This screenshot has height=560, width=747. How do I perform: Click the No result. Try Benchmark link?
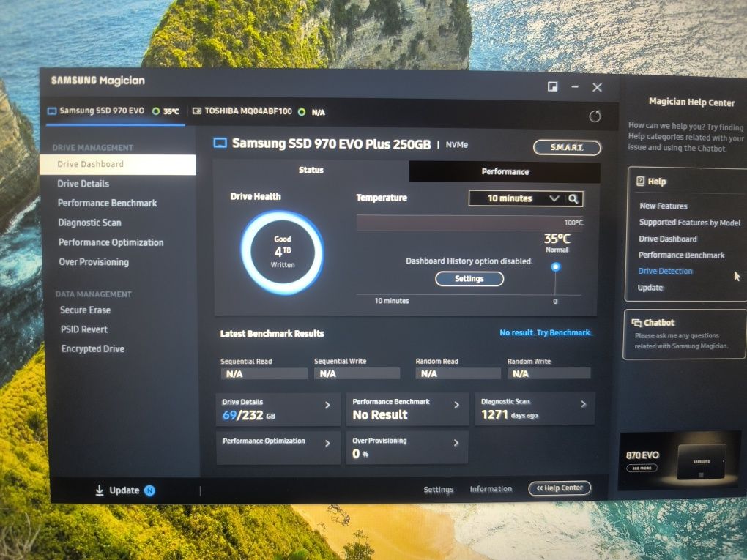click(546, 332)
